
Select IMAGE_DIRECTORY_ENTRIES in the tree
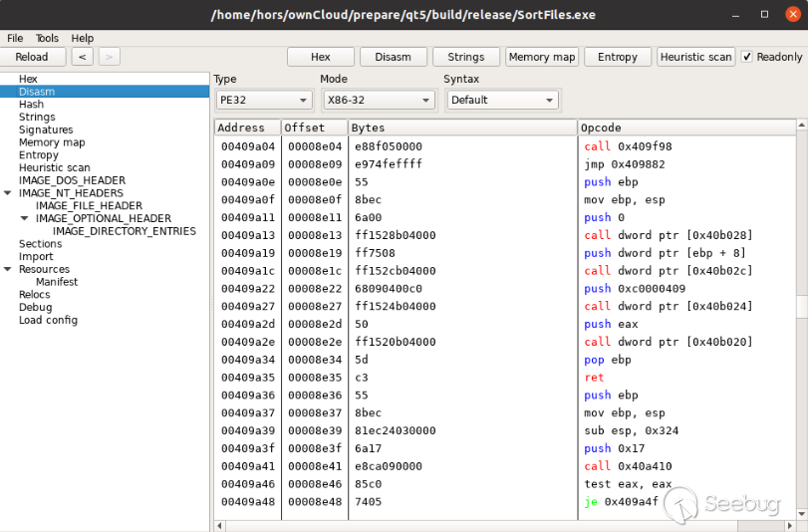(124, 231)
